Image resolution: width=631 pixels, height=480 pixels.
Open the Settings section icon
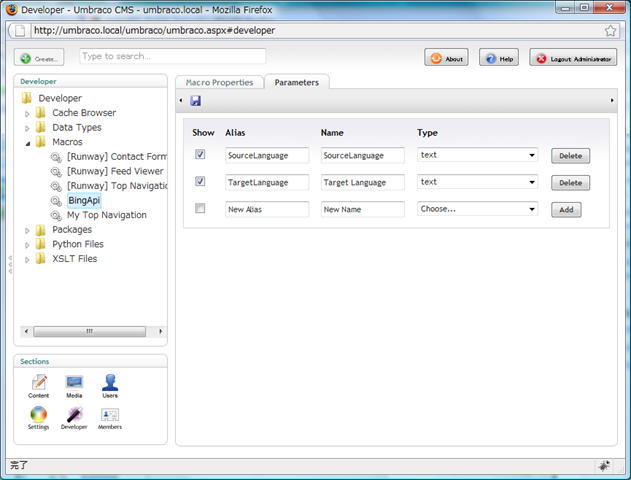[x=39, y=414]
